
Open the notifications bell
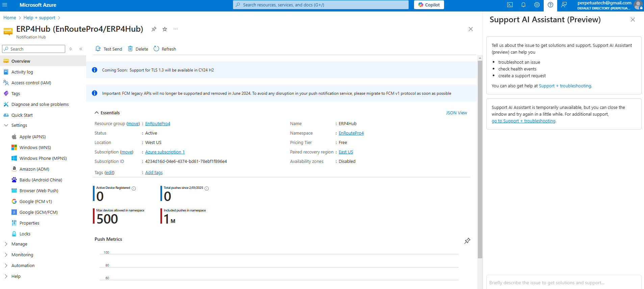tap(523, 5)
